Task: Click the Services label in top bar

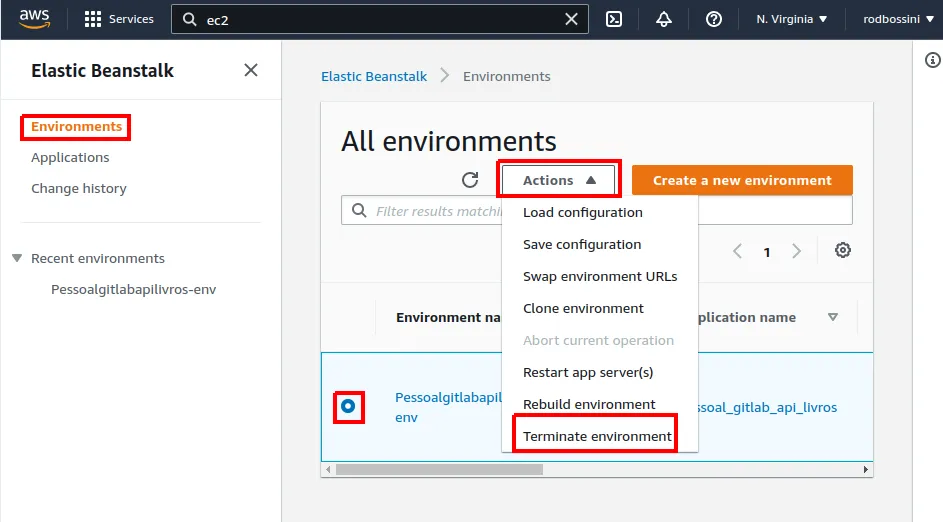Action: pos(131,19)
